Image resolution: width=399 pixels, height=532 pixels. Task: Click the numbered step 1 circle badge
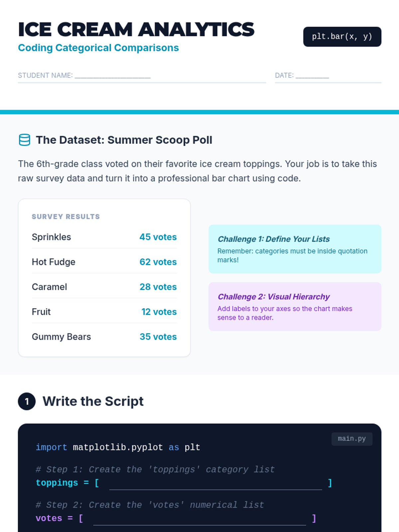point(27,401)
